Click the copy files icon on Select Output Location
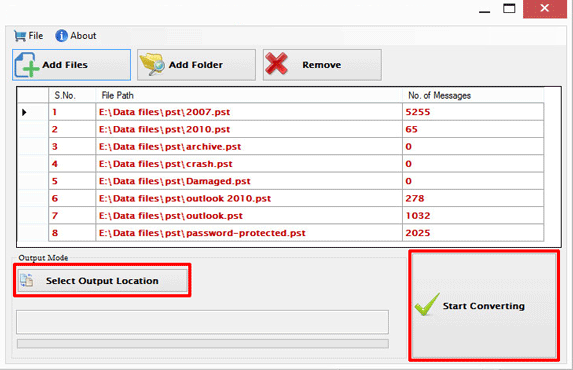 (x=27, y=280)
